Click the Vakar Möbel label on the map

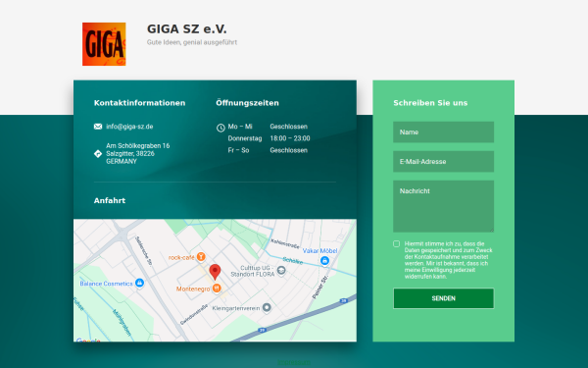319,251
